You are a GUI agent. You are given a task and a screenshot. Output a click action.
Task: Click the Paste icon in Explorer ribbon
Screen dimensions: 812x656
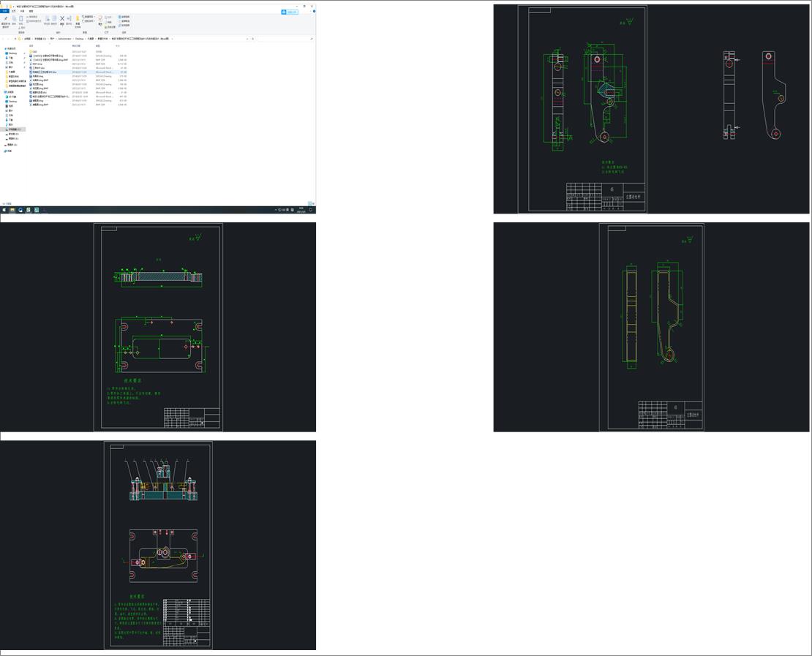tap(20, 20)
